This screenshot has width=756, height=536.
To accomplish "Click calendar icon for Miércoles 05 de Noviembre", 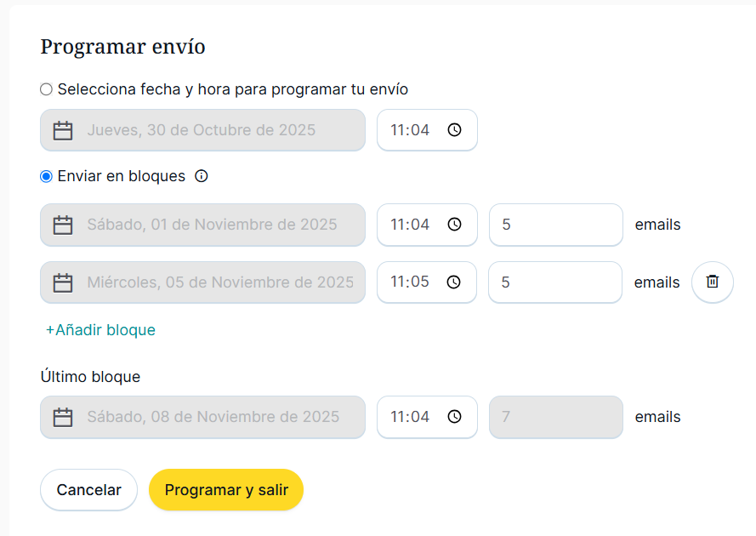I will (63, 282).
